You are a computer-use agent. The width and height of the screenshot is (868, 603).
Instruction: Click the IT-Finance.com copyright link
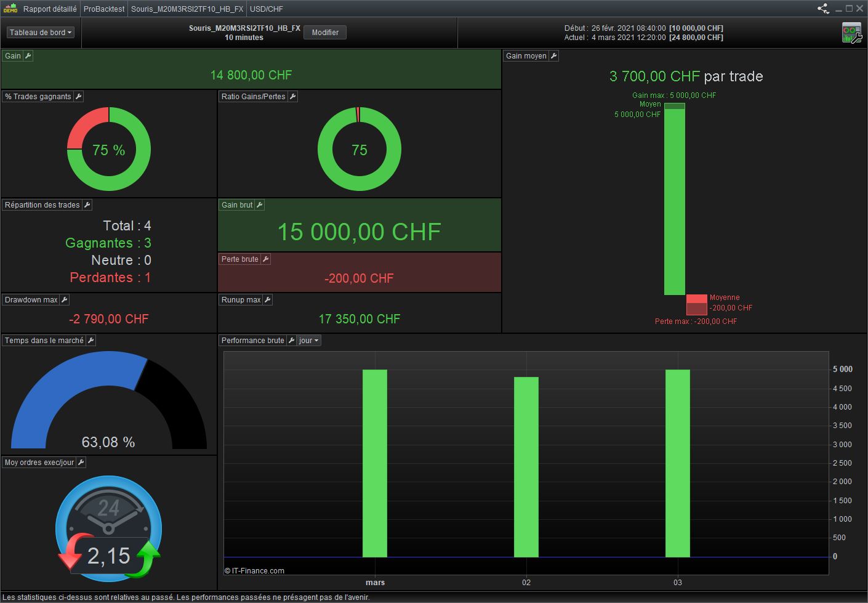click(254, 571)
